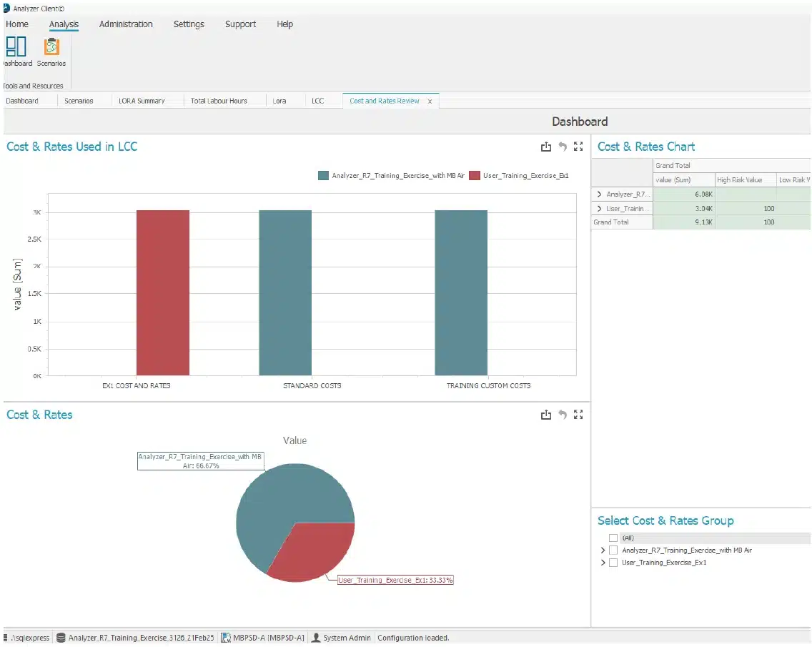Screen dimensions: 812x647
Task: Click the System Admin user icon
Action: tap(315, 638)
